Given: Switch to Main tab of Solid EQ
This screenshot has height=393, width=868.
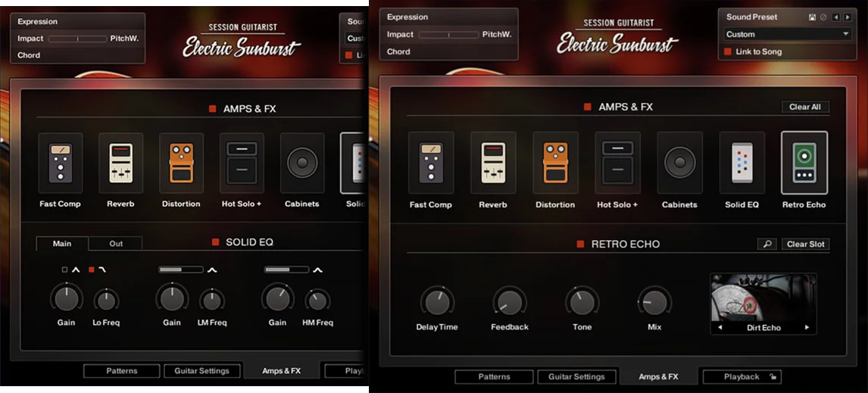Looking at the screenshot, I should click(x=62, y=244).
